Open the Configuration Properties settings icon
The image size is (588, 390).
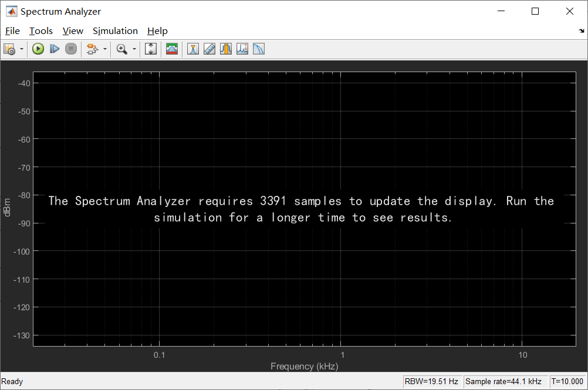[9, 49]
